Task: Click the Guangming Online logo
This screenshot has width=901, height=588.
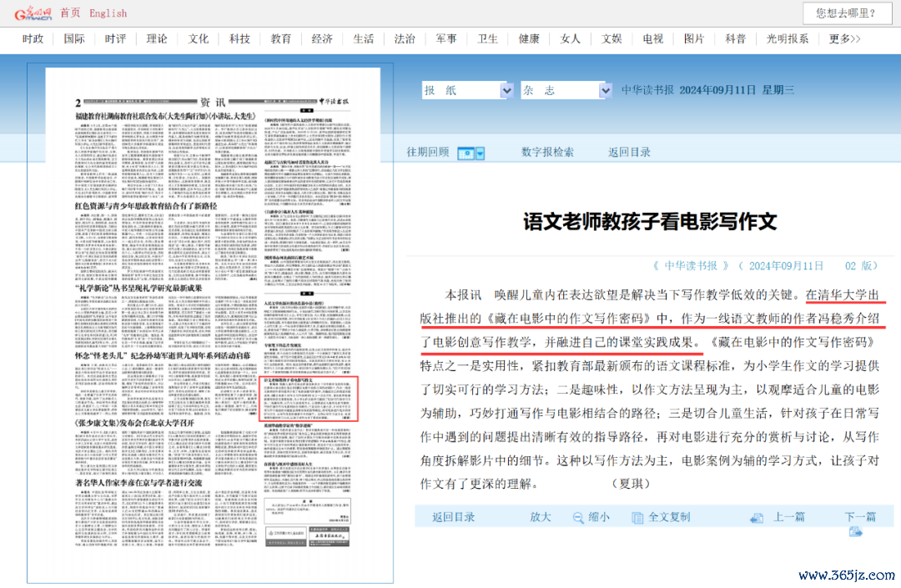Action: coord(33,13)
